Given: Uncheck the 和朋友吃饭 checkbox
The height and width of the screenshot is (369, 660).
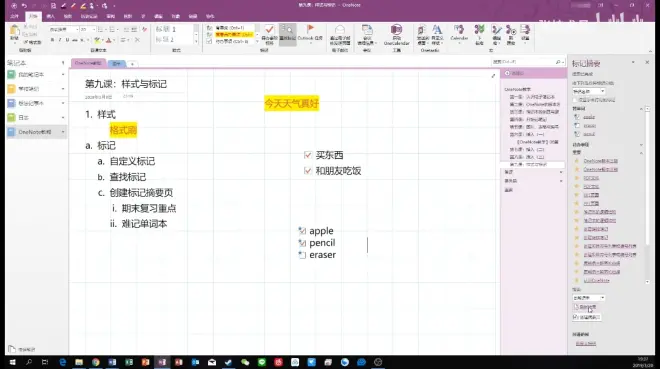Looking at the screenshot, I should (308, 171).
